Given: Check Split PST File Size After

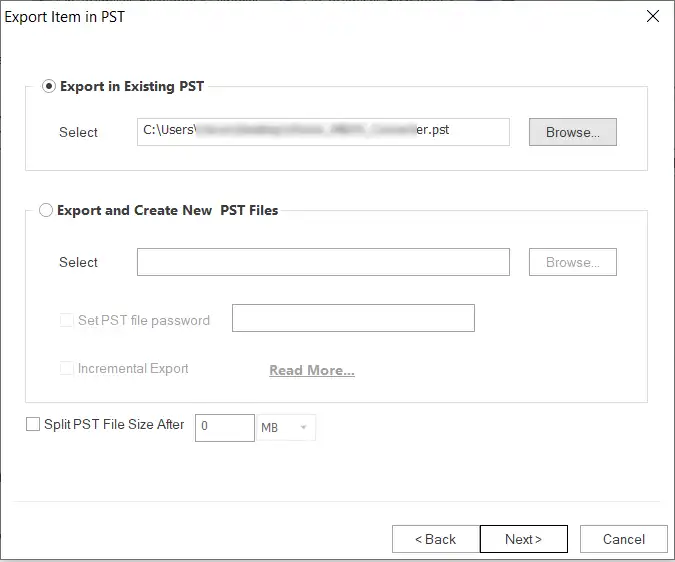Looking at the screenshot, I should pos(33,424).
